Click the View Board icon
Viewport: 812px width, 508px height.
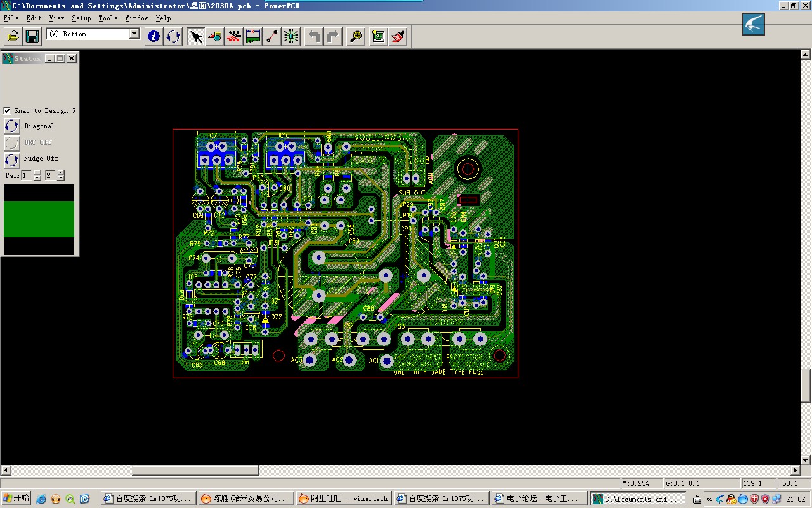click(379, 36)
